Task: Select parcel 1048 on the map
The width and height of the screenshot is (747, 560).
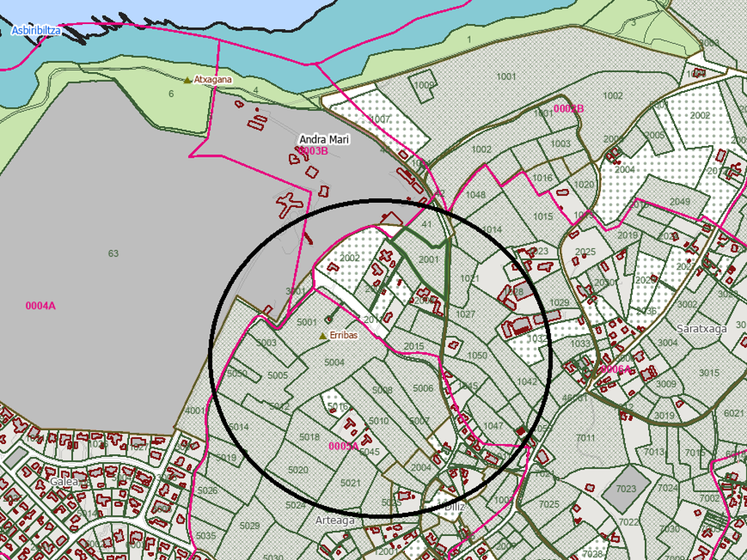Action: pos(475,195)
